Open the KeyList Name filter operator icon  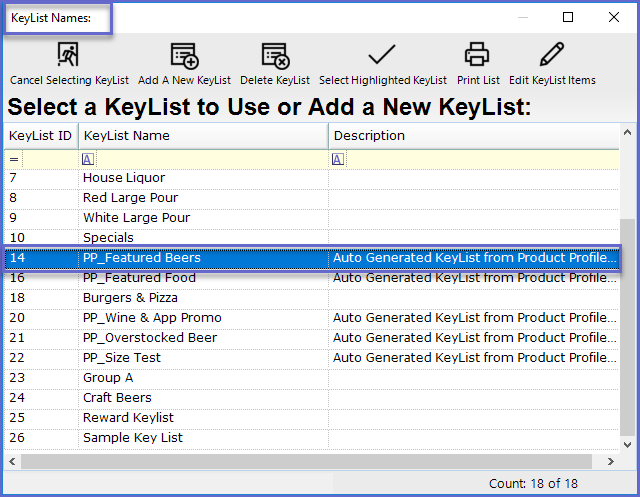(88, 159)
